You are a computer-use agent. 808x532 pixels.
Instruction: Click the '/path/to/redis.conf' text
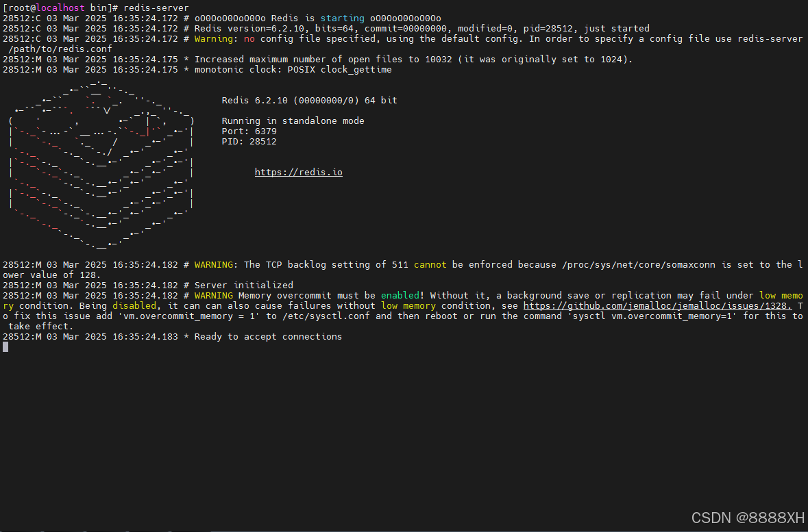coord(60,49)
